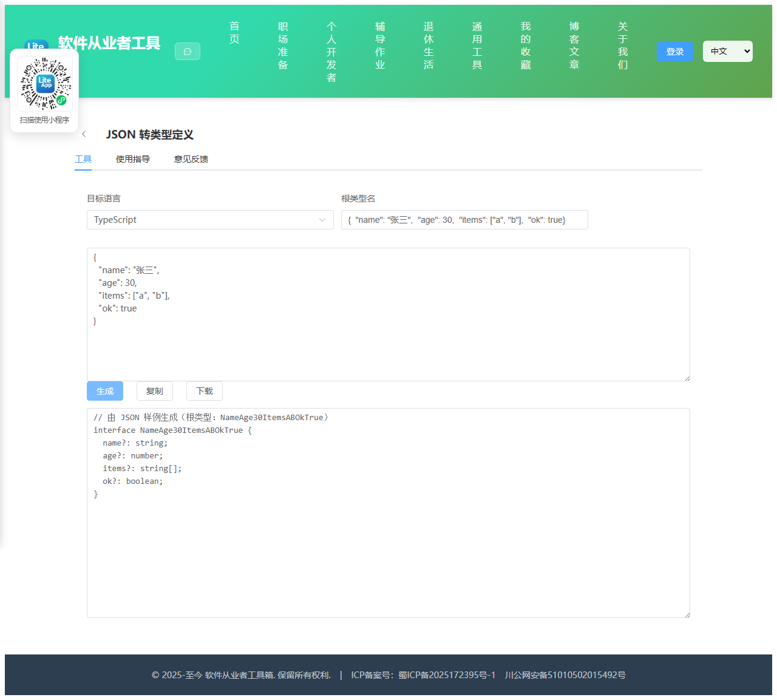Open the 通用工具 menu
Image resolution: width=777 pixels, height=700 pixels.
(477, 46)
